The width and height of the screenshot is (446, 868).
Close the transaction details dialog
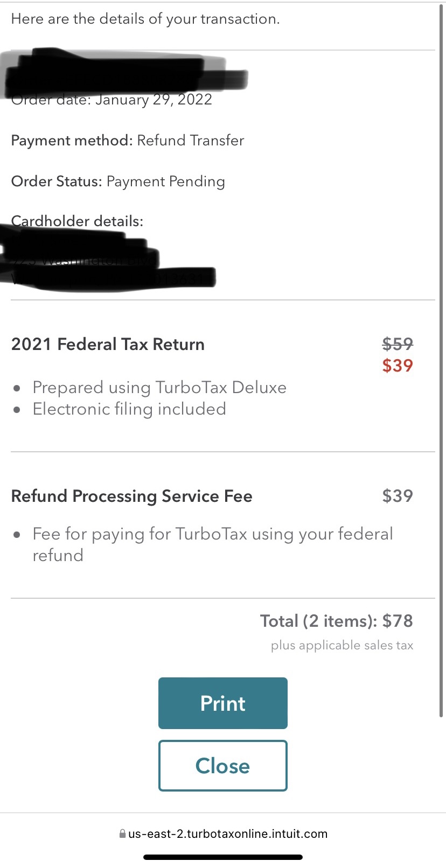pyautogui.click(x=222, y=765)
